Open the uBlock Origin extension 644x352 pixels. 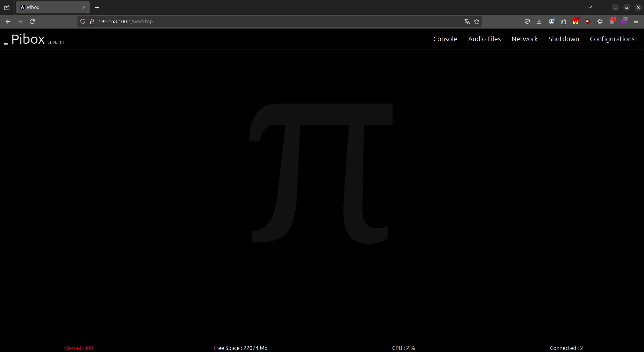click(x=588, y=21)
